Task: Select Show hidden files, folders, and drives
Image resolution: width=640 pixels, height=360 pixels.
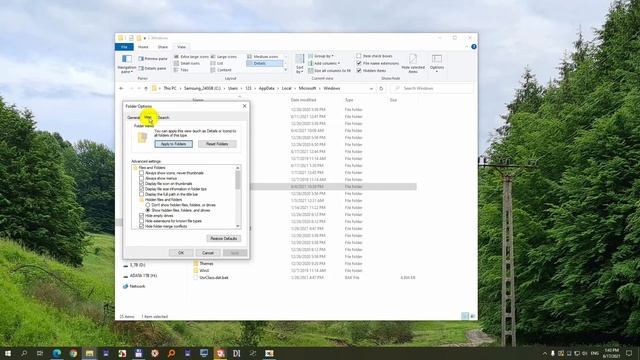Action: [x=178, y=210]
